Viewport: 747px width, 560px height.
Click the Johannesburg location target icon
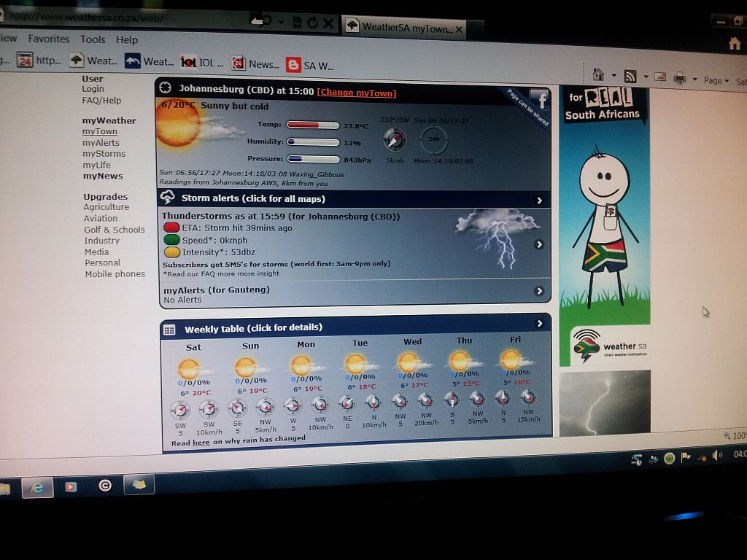click(x=166, y=87)
